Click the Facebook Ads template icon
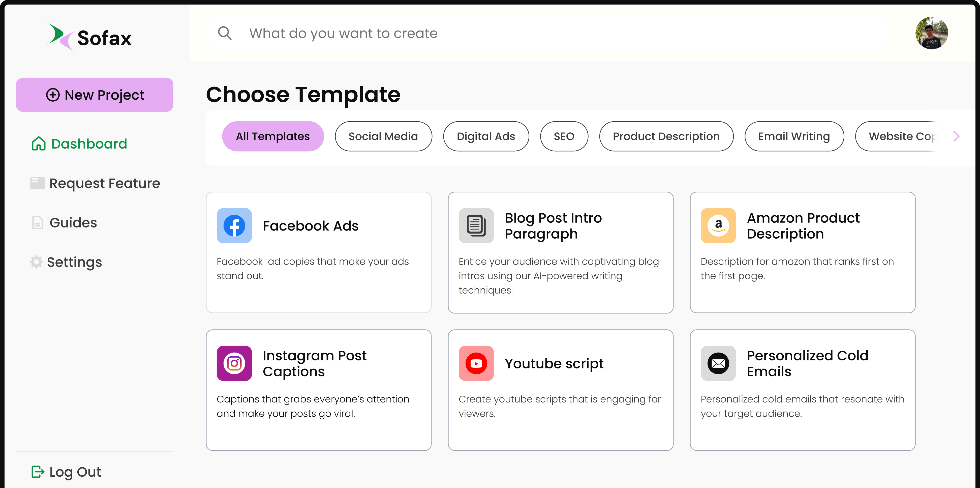Screen dimensions: 980x488 pyautogui.click(x=234, y=226)
